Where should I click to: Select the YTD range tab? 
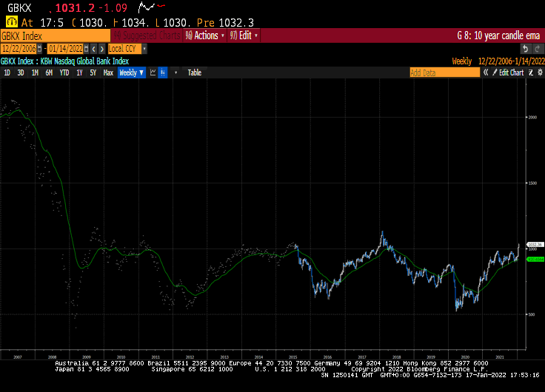(x=64, y=72)
